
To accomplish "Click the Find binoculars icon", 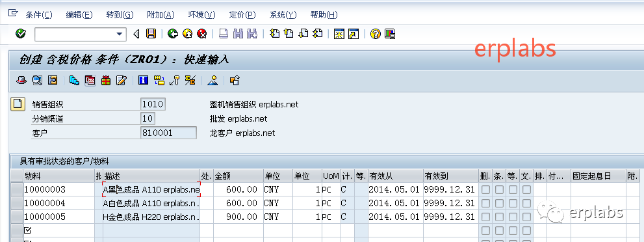I will (x=238, y=34).
